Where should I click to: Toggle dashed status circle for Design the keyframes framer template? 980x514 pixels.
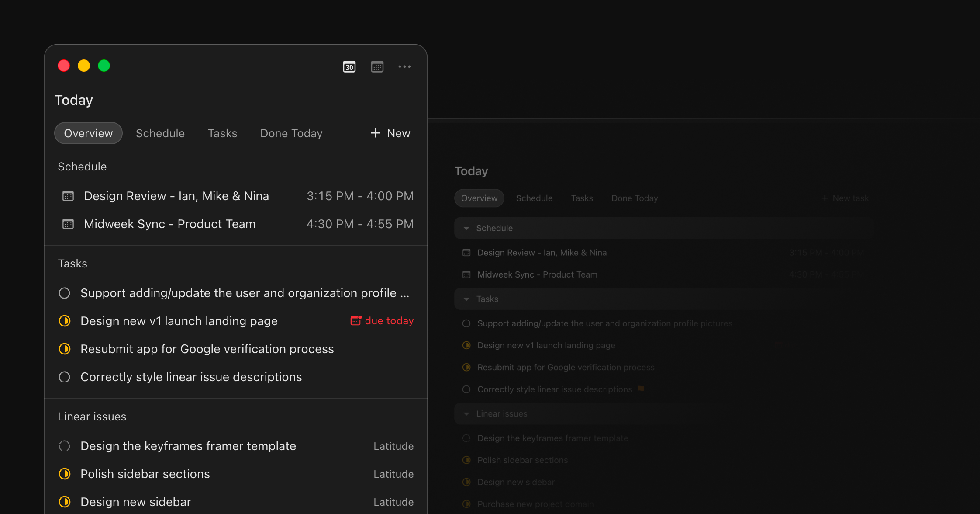64,446
